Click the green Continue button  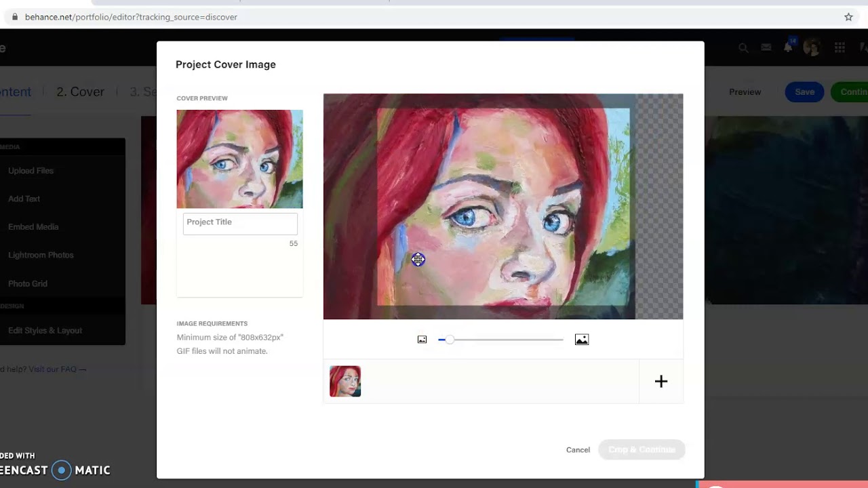[850, 92]
